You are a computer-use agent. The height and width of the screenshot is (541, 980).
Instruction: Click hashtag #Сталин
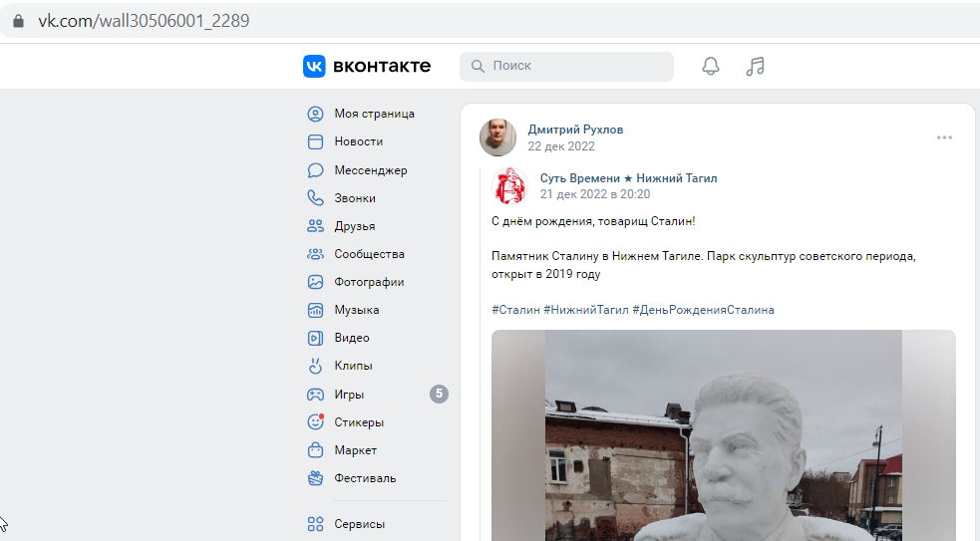click(x=515, y=310)
